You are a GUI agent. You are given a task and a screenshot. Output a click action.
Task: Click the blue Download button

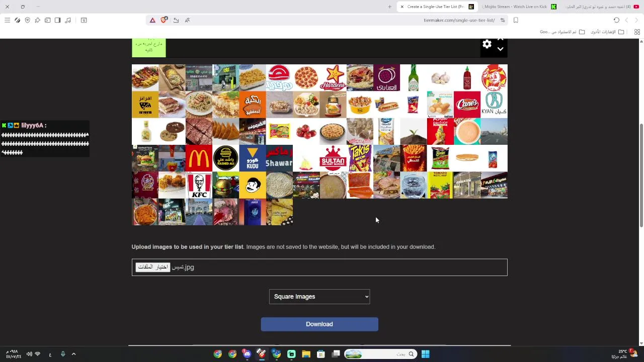319,324
